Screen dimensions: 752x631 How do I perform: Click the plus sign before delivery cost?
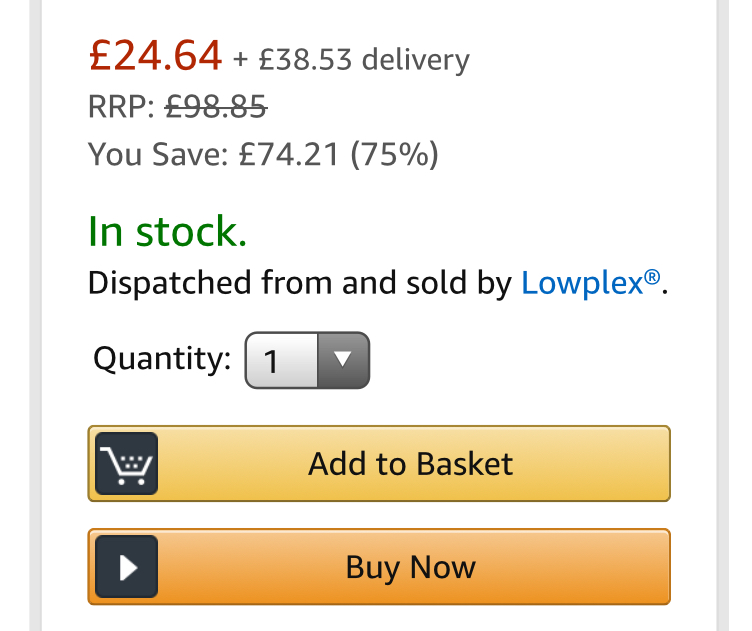[240, 60]
